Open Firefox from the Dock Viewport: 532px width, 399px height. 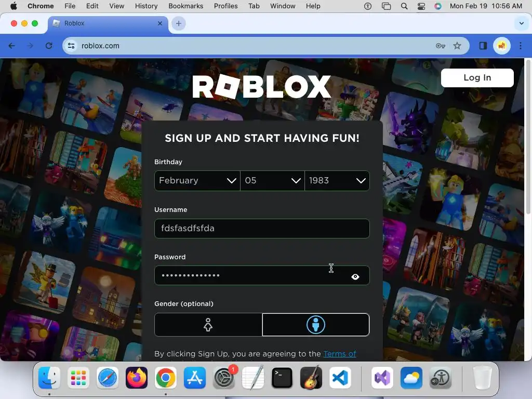point(137,378)
